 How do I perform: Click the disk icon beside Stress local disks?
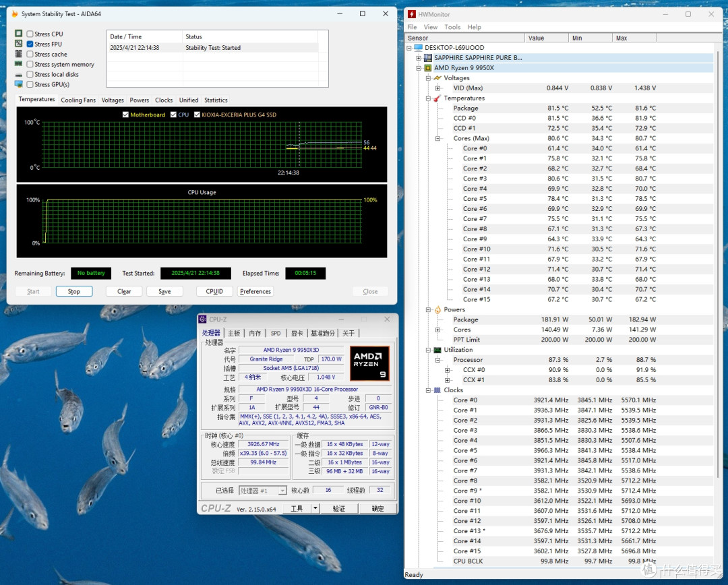pos(19,74)
